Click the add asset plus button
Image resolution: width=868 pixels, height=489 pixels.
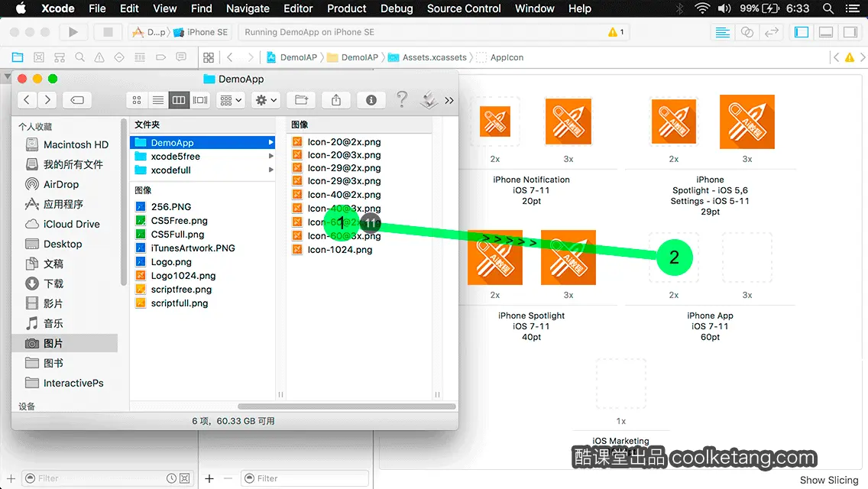tap(209, 478)
